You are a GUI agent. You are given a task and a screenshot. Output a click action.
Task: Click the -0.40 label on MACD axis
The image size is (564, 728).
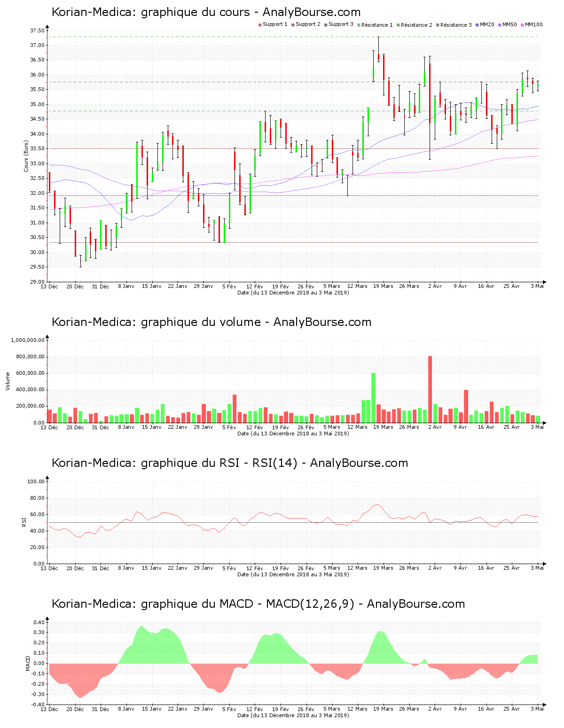click(39, 705)
